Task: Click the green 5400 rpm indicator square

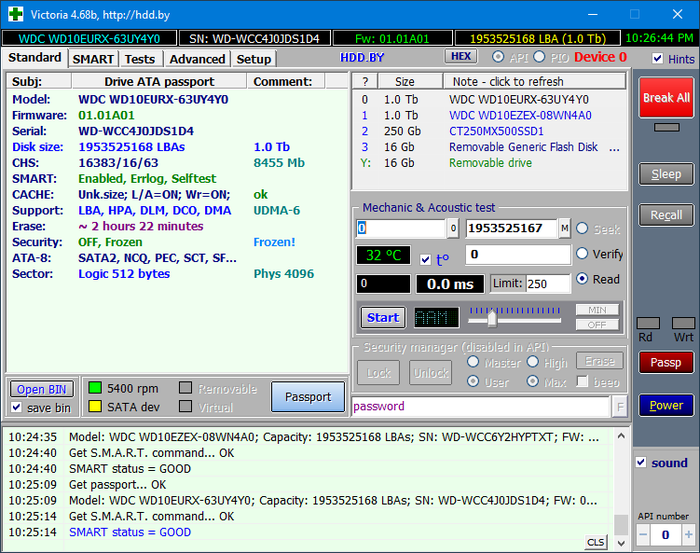Action: 95,388
